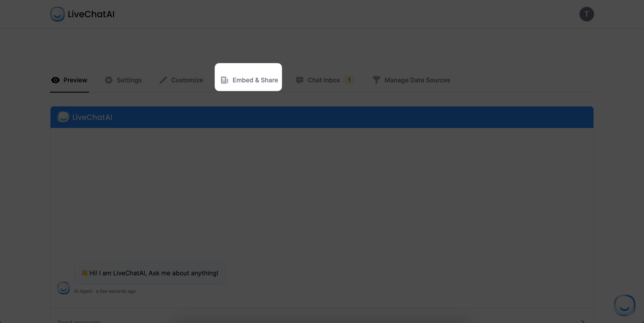The width and height of the screenshot is (644, 323).
Task: Click the Chat Inbox speech bubble icon
Action: coord(299,80)
